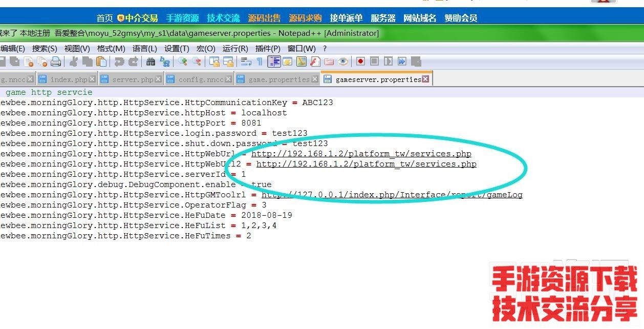Open the 插件(P) plugins menu
Screen dimensions: 644x329
268,49
